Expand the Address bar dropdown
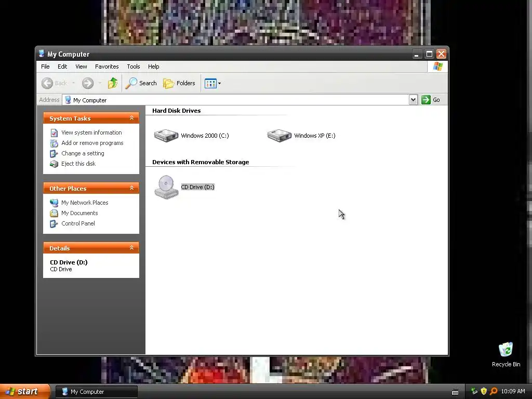Viewport: 532px width, 399px height. click(x=413, y=100)
